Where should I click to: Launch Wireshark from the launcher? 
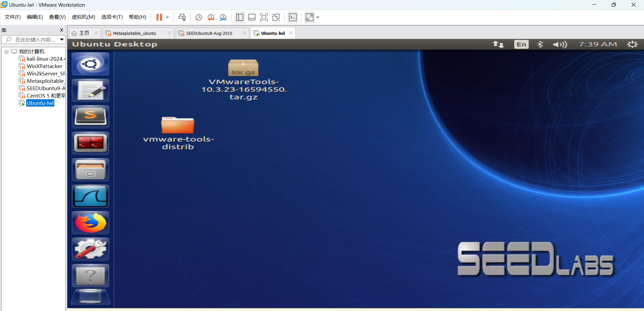coord(91,196)
